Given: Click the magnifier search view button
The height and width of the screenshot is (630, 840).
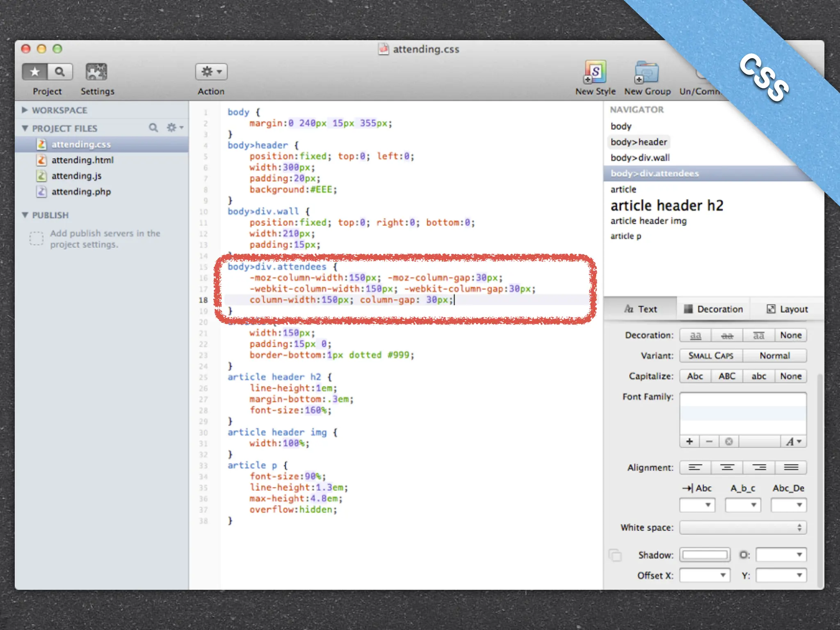Looking at the screenshot, I should point(60,72).
